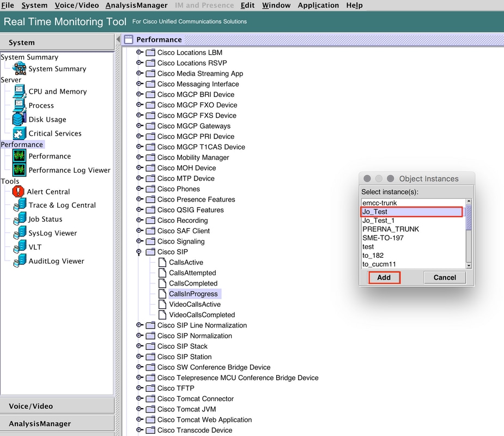Viewport: 504px width, 436px height.
Task: Click the Process monitor icon
Action: coord(19,105)
